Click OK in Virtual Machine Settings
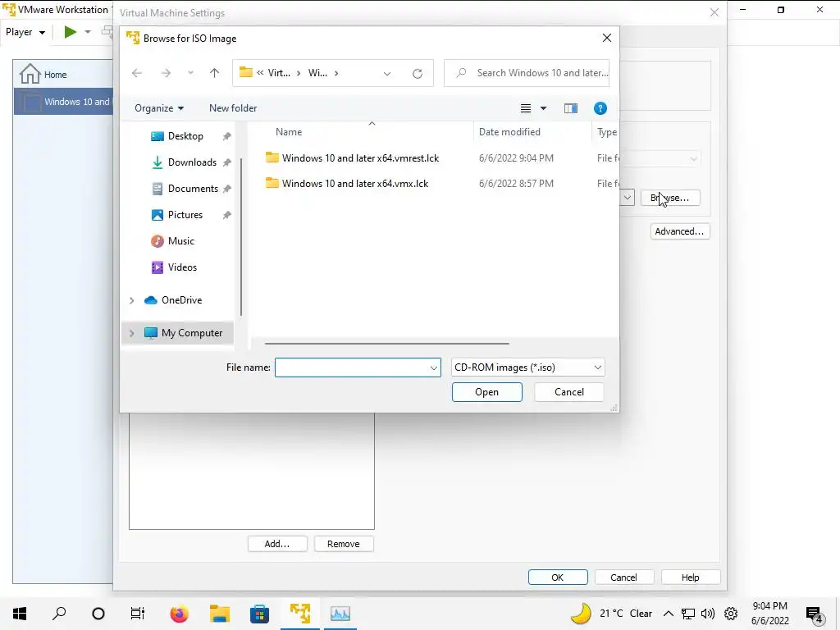 (x=558, y=577)
